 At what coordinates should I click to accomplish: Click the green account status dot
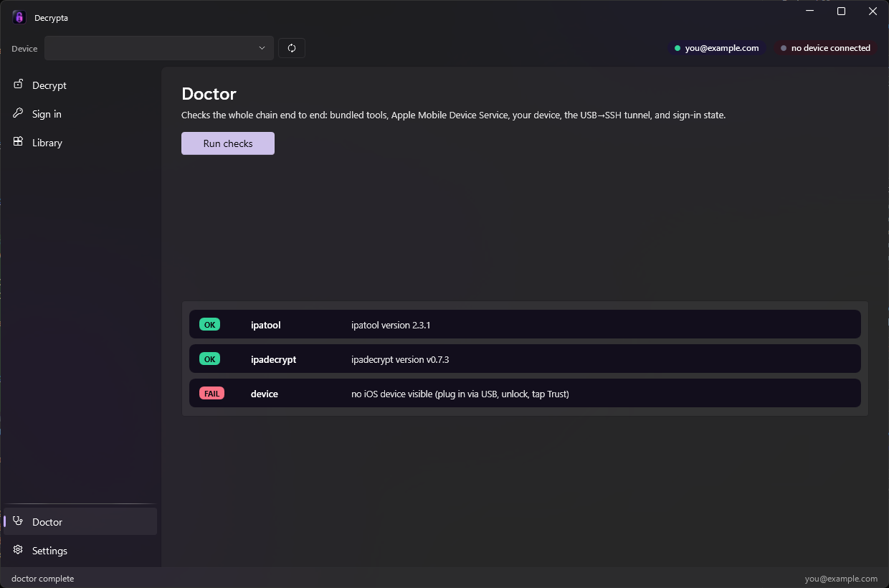coord(678,48)
